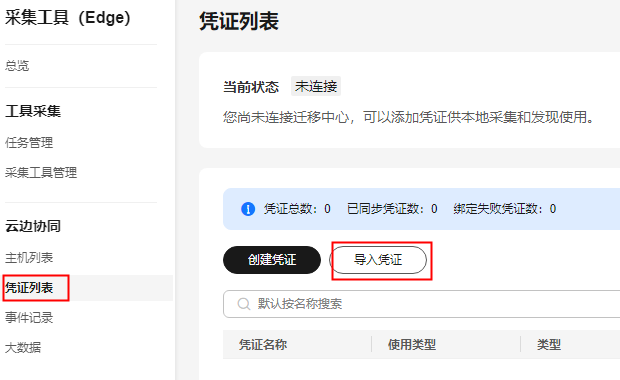
Task: Click the blue info icon in the banner
Action: point(248,209)
